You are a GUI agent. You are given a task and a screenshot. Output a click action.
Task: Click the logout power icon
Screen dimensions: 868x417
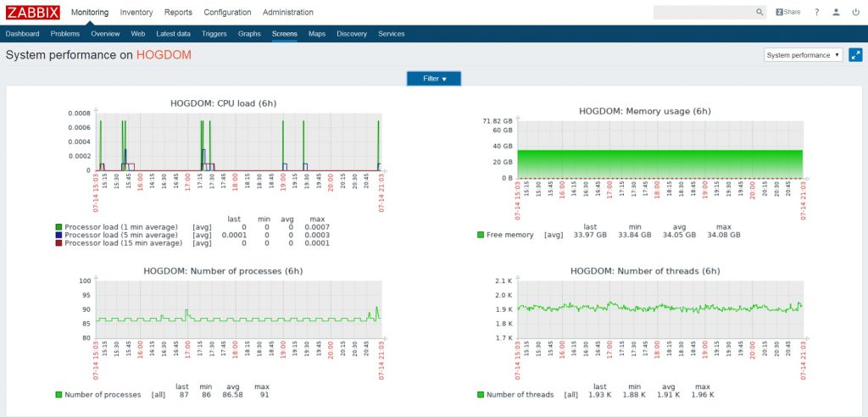(x=856, y=12)
